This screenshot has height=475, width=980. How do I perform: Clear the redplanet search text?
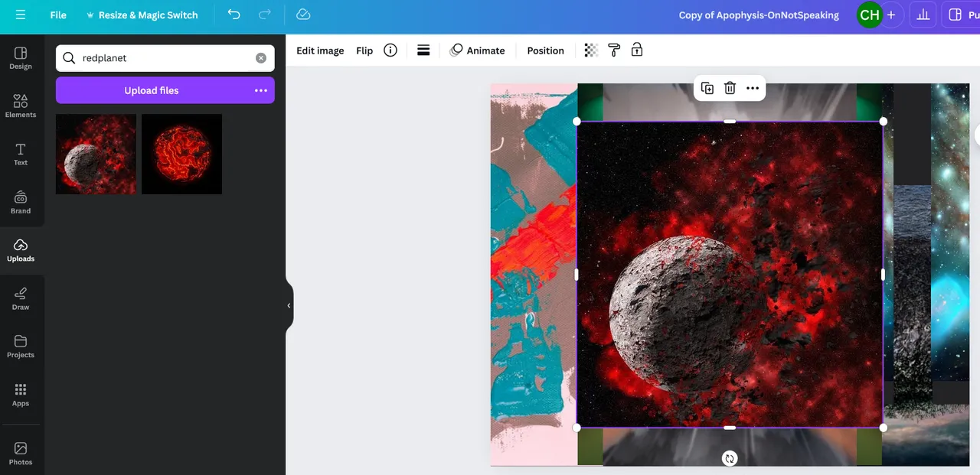pyautogui.click(x=261, y=58)
